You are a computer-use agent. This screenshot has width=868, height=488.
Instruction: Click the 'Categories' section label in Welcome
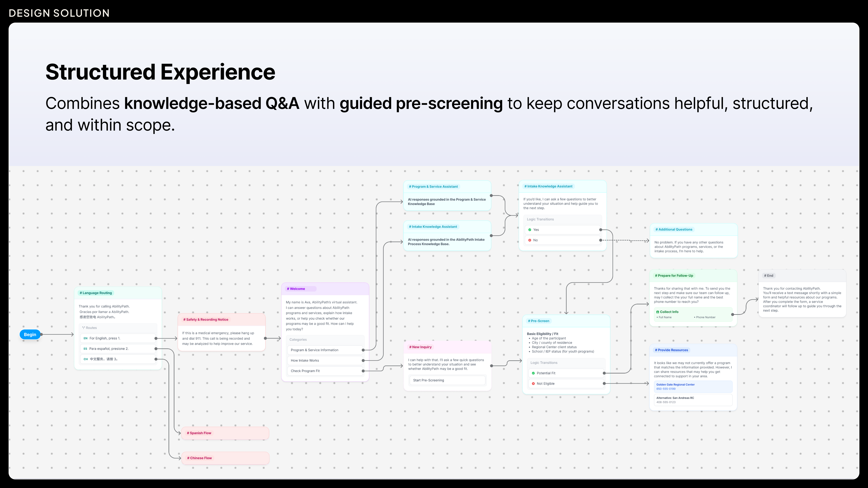298,339
